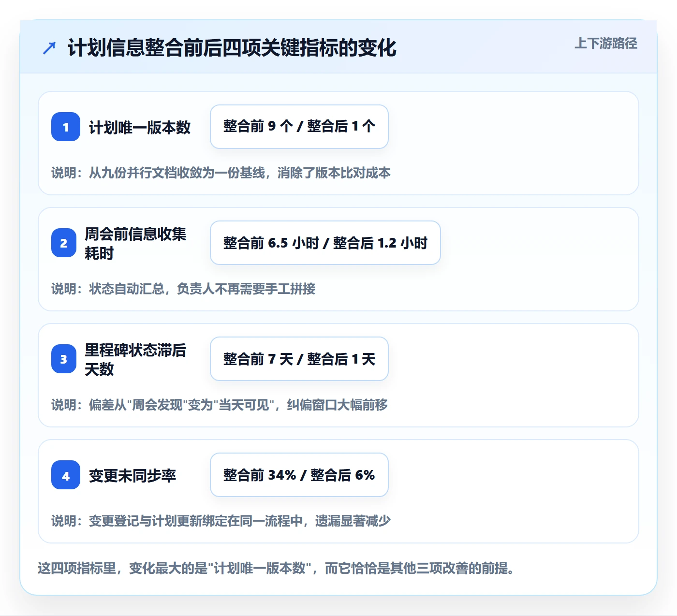Click the number 4 badge for 变更未同步率
This screenshot has width=677, height=616.
coord(66,475)
